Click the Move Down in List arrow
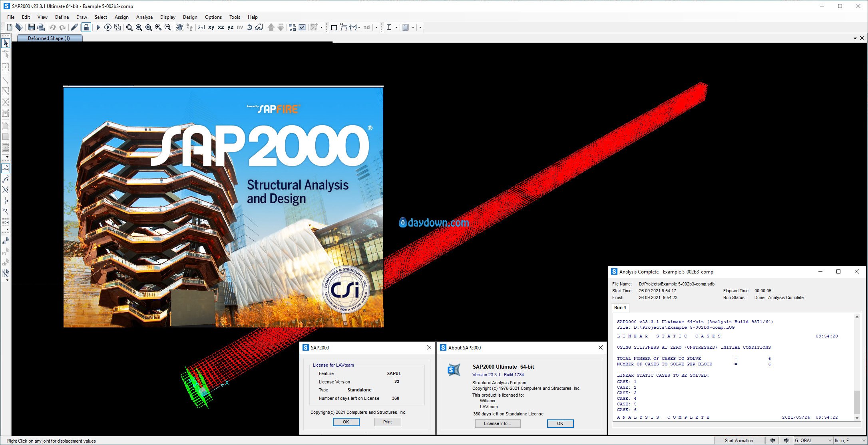The width and height of the screenshot is (868, 445). pos(281,27)
